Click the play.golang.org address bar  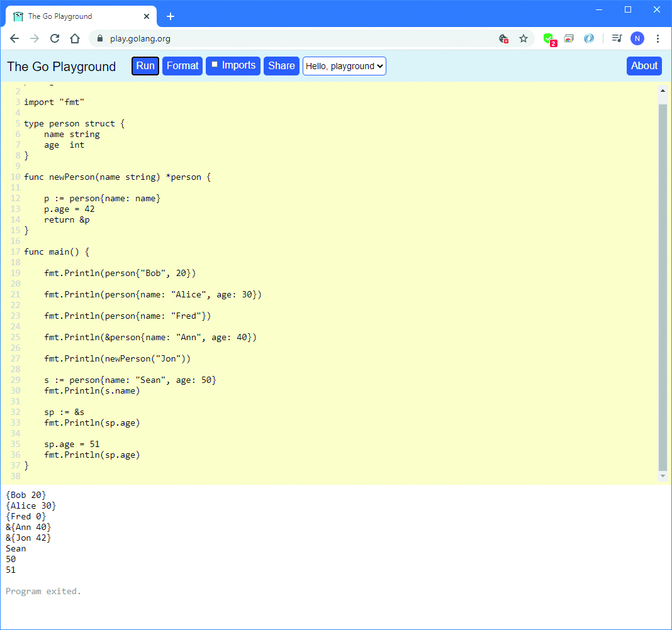tap(283, 38)
